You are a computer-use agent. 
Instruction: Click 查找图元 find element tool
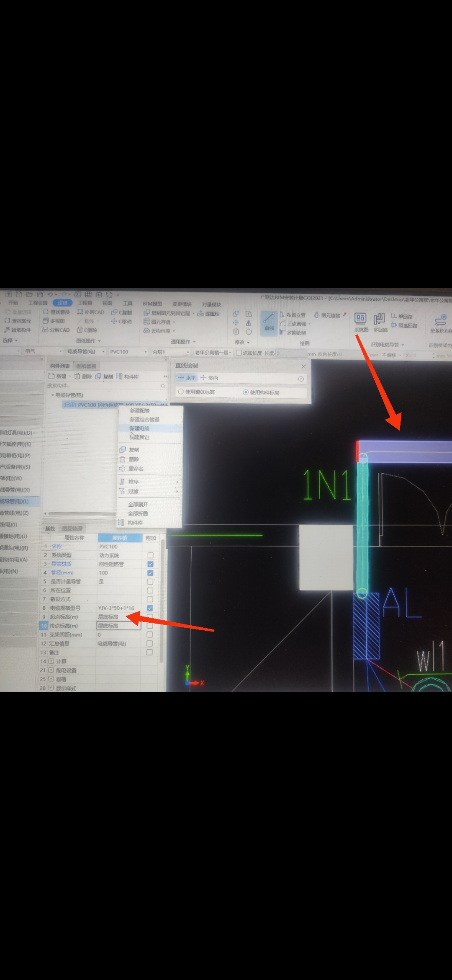(x=18, y=321)
